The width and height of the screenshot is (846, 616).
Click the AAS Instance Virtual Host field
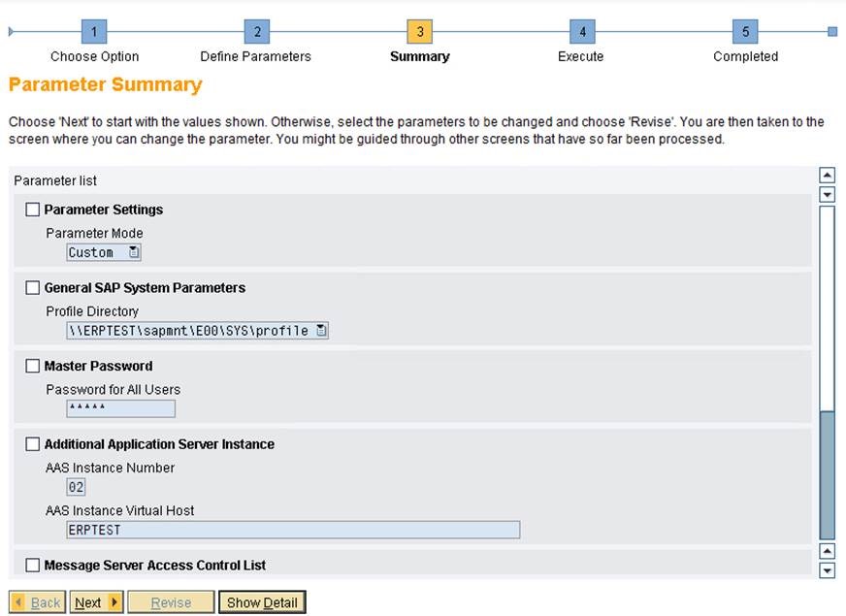(294, 530)
